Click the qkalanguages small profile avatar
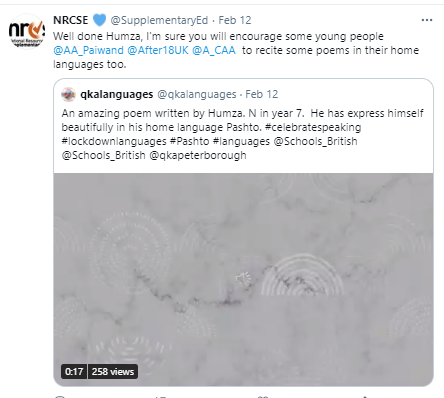The height and width of the screenshot is (398, 444). pos(68,95)
